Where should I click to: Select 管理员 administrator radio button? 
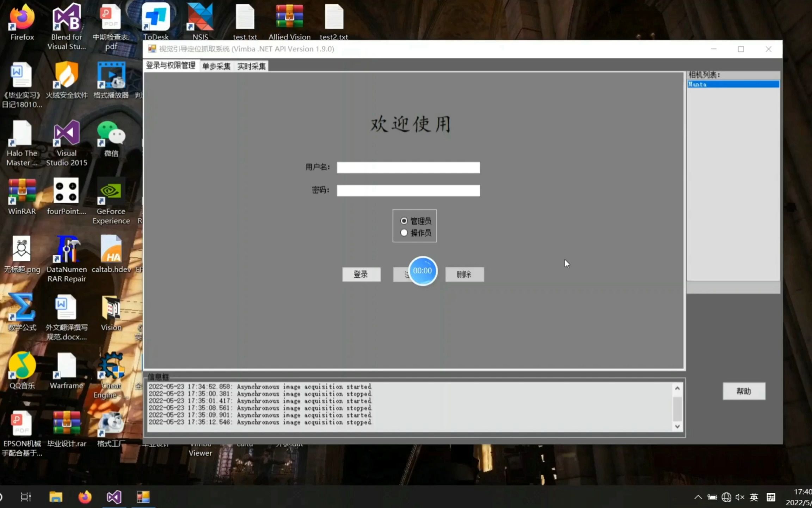click(404, 220)
